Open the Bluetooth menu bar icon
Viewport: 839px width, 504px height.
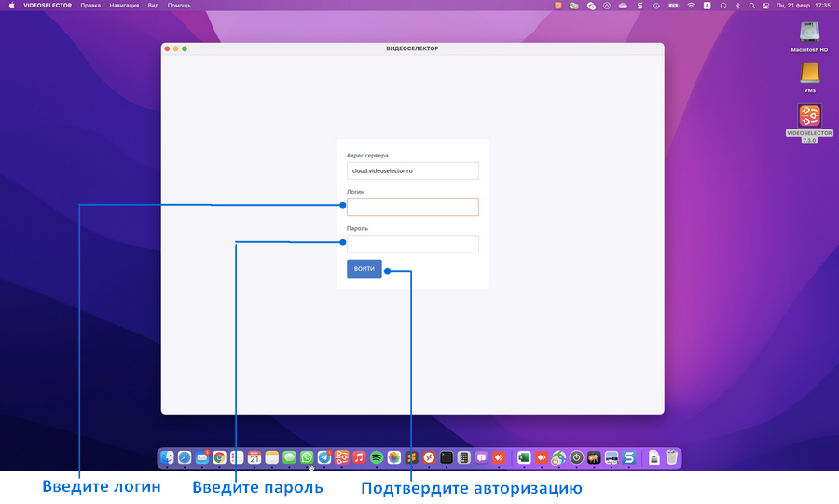point(738,6)
